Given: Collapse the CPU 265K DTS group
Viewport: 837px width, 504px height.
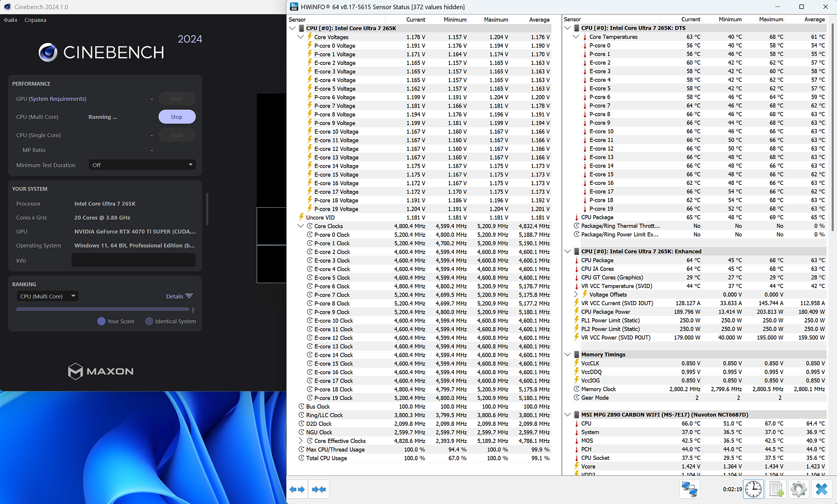Looking at the screenshot, I should pos(568,28).
